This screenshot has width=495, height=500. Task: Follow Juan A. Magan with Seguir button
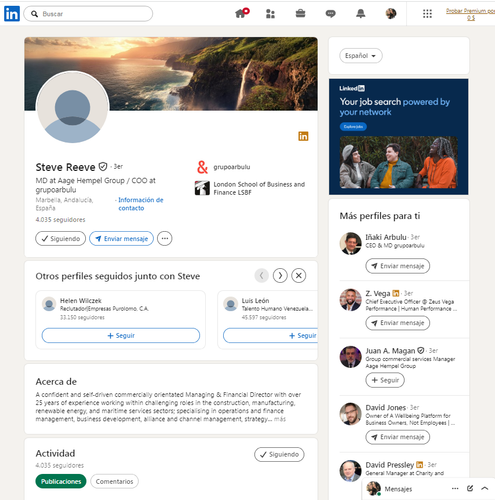385,380
